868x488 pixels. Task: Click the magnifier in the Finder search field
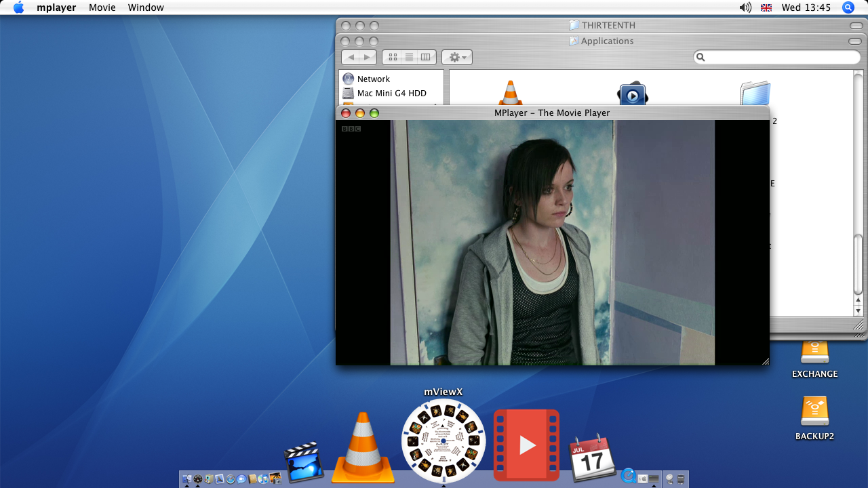(701, 58)
